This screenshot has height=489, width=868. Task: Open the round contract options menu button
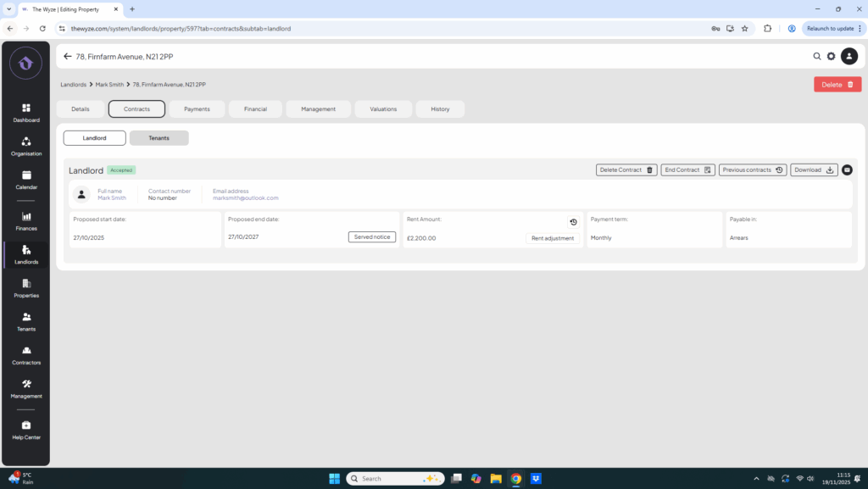click(847, 169)
